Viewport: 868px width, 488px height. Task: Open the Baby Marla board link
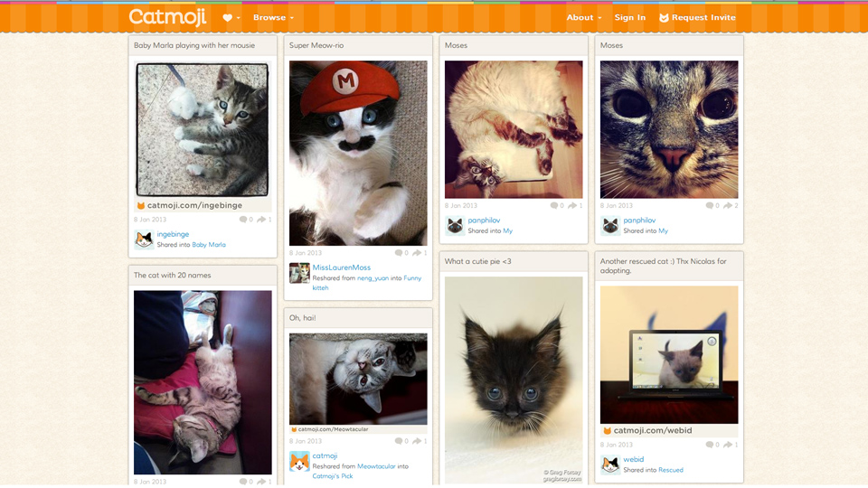coord(209,245)
